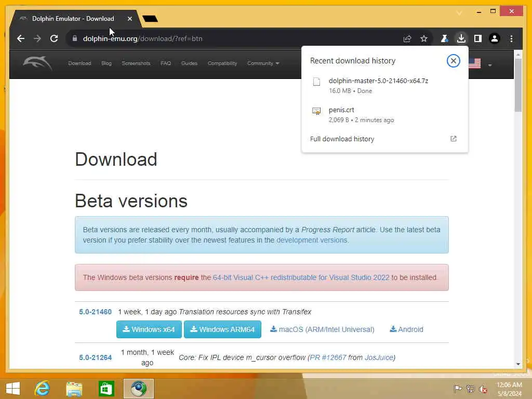
Task: Bookmark this page with the star
Action: click(x=424, y=38)
